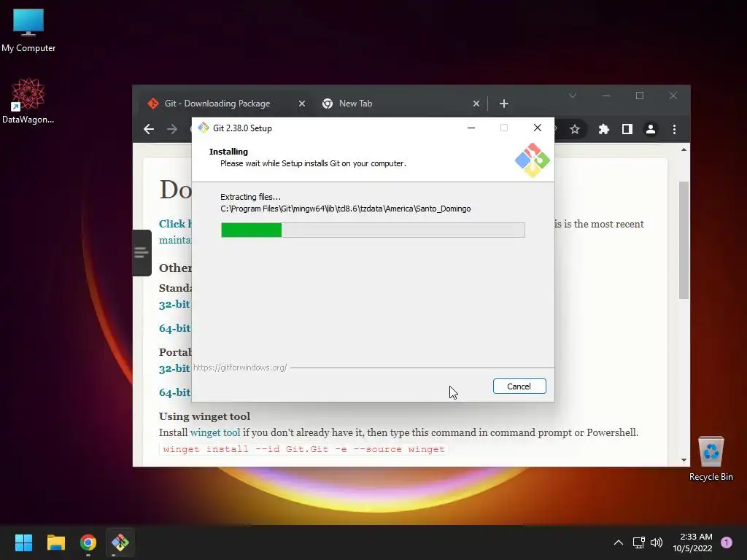
Task: Toggle the Chrome side panel icon
Action: 627,129
